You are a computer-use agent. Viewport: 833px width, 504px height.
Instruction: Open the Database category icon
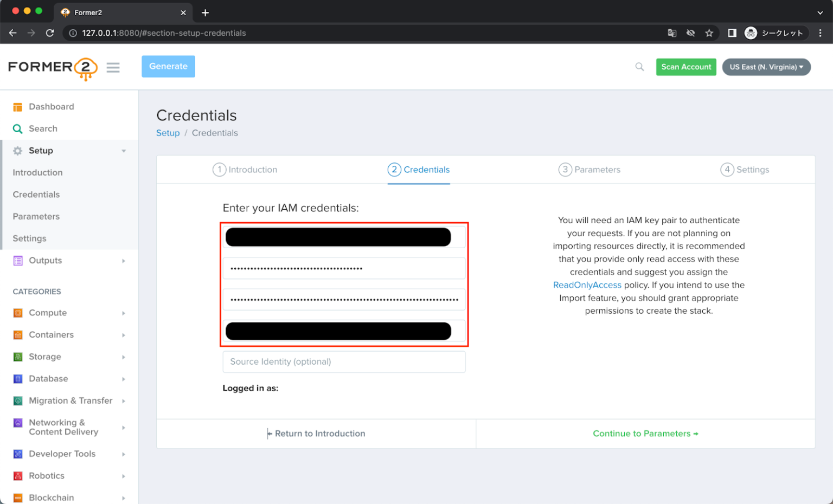[17, 378]
